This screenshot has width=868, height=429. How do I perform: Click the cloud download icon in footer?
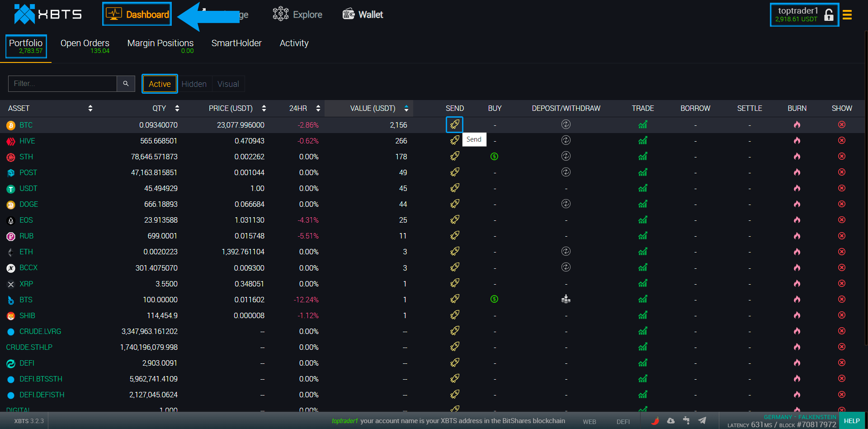(x=671, y=421)
